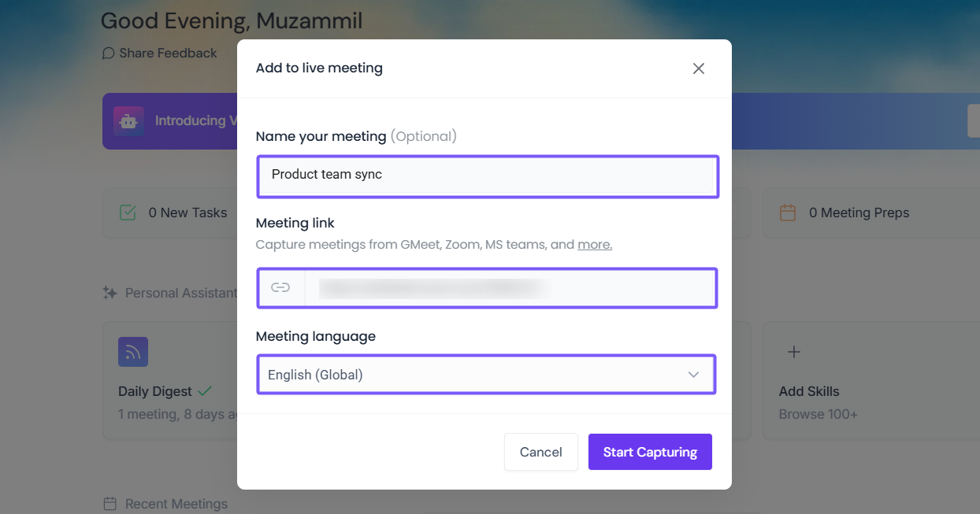Click Start Capturing button
This screenshot has height=514, width=980.
pyautogui.click(x=650, y=452)
